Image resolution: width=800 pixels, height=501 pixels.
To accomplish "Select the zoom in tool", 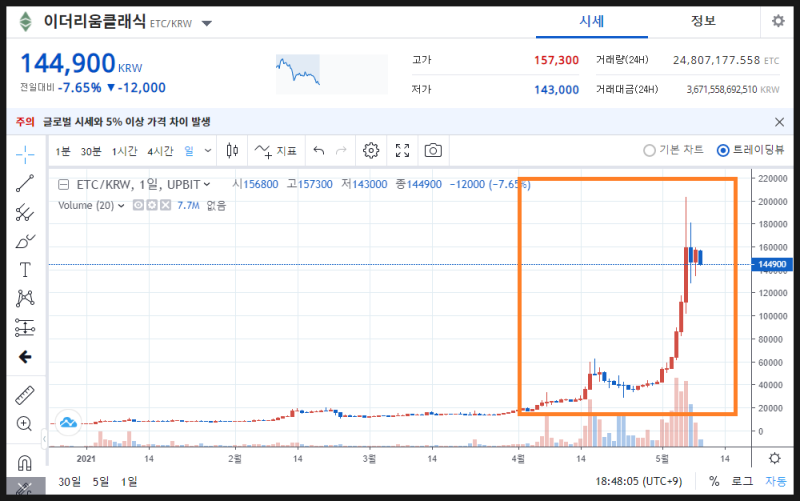I will click(x=24, y=423).
